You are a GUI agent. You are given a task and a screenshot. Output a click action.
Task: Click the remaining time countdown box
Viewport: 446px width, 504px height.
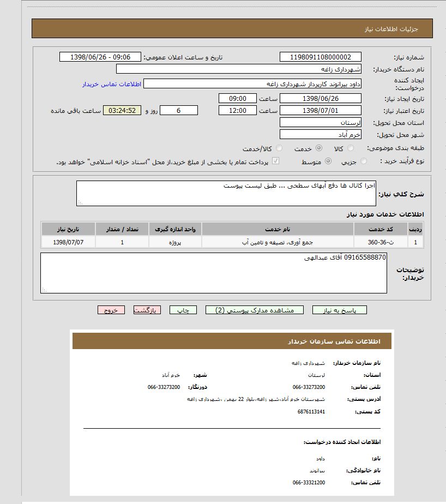(122, 111)
